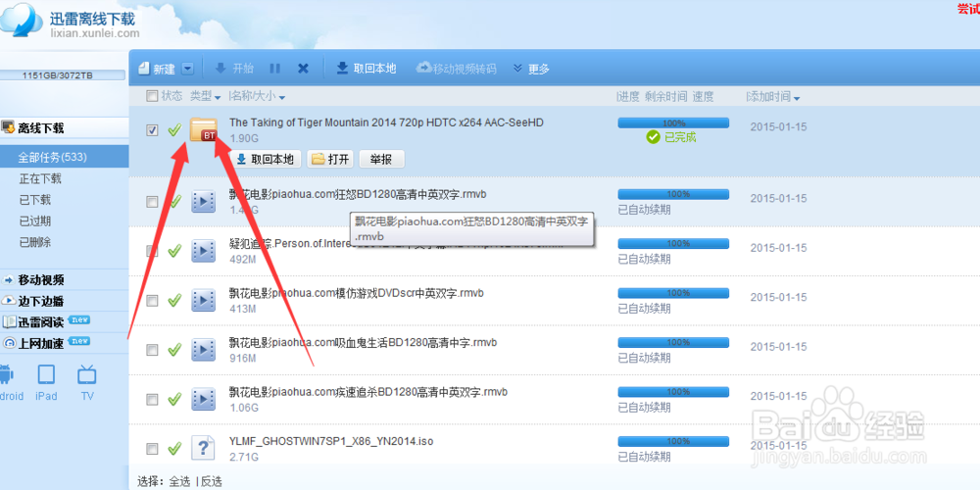Check the YLMF_GHOSTWIN7SP1 iso checkbox
Image resolution: width=980 pixels, height=490 pixels.
coord(152,448)
